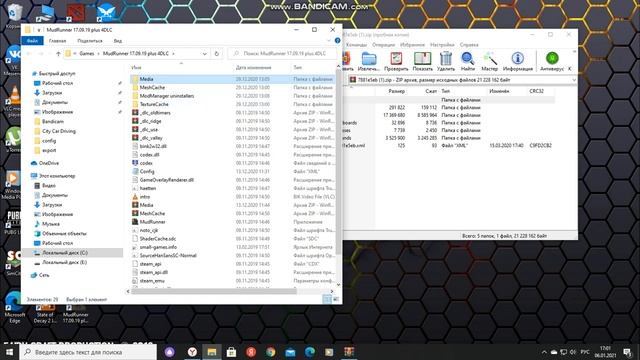Click the Windows Start button
Viewport: 640px width, 360px height.
9,351
